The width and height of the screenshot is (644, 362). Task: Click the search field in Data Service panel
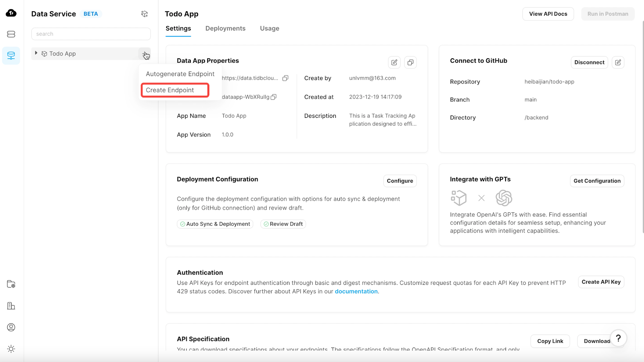tap(91, 34)
